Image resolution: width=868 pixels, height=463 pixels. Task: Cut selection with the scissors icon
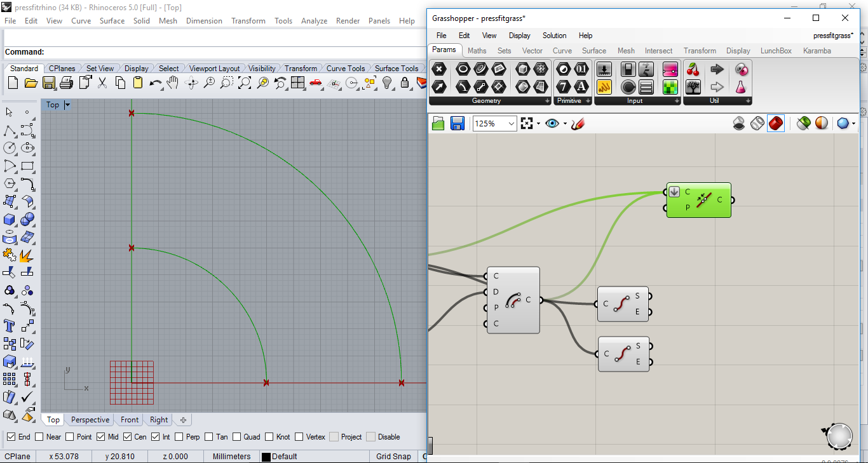(x=102, y=83)
